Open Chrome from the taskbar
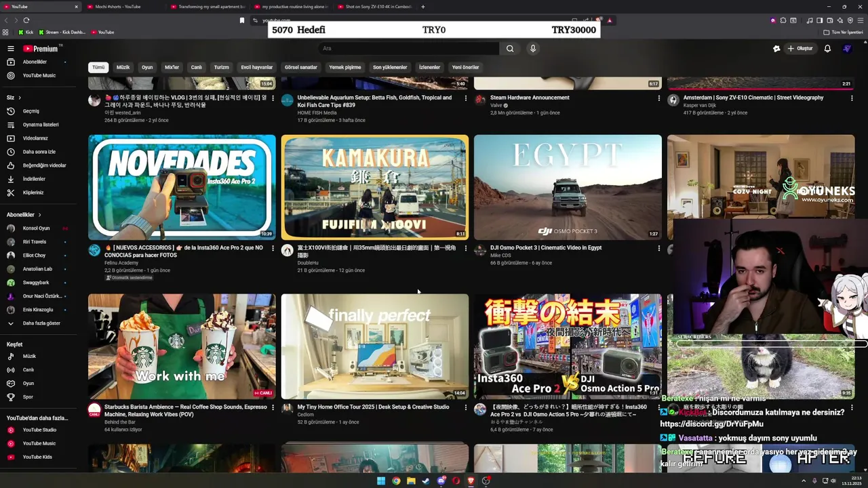The image size is (868, 488). point(396,481)
